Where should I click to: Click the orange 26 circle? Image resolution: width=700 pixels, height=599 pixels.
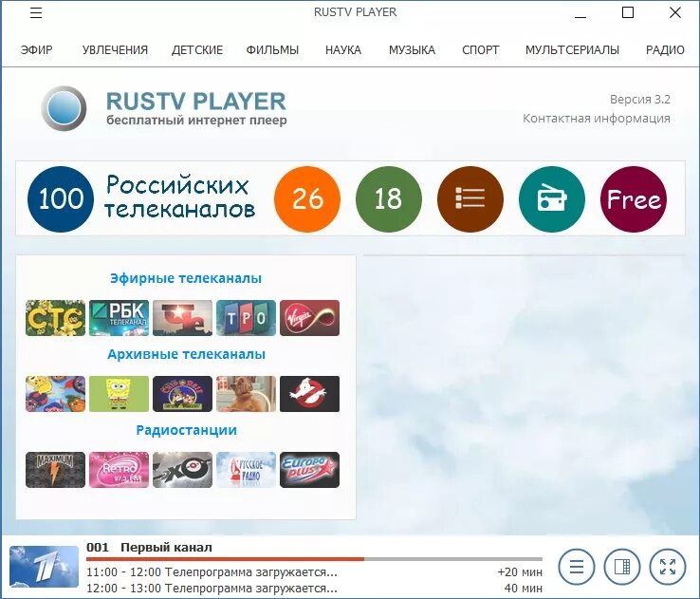307,198
